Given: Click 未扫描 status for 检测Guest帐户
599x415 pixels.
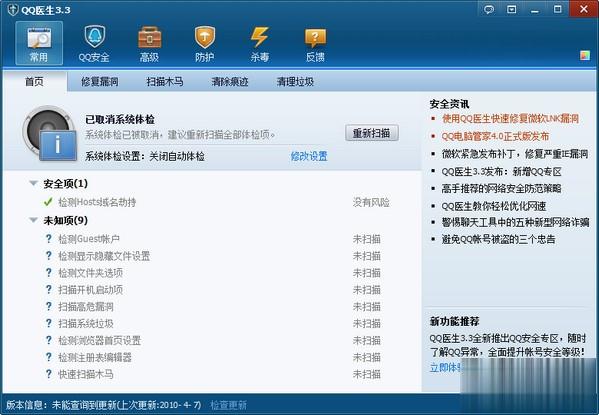Looking at the screenshot, I should (x=366, y=239).
